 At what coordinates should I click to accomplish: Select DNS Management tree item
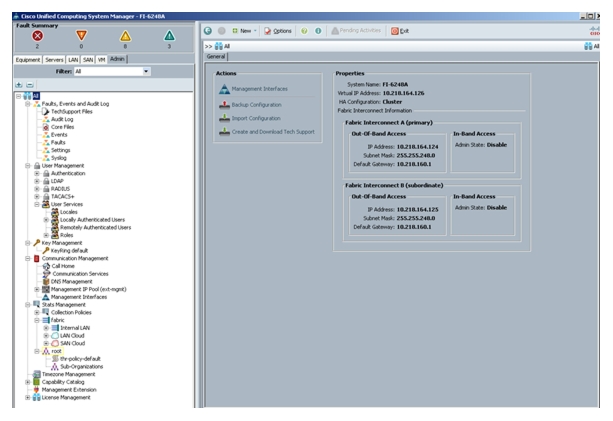click(72, 281)
